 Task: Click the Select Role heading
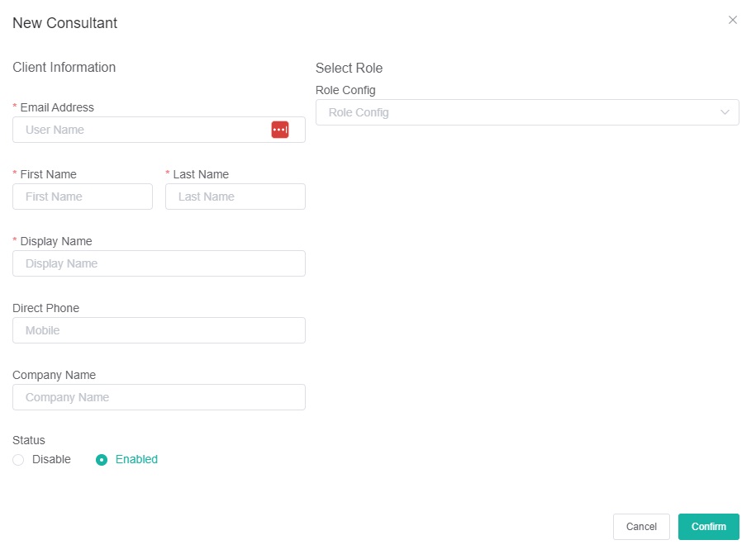pyautogui.click(x=349, y=68)
